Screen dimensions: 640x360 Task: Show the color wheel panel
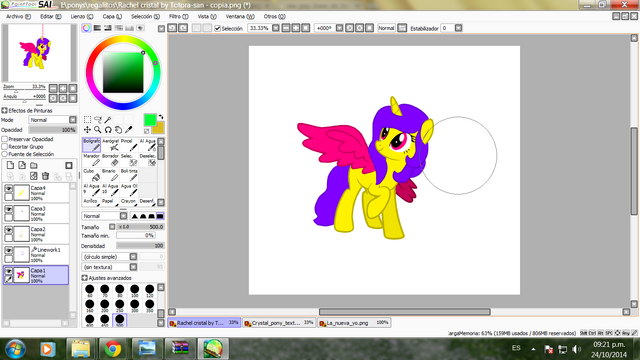tap(87, 28)
